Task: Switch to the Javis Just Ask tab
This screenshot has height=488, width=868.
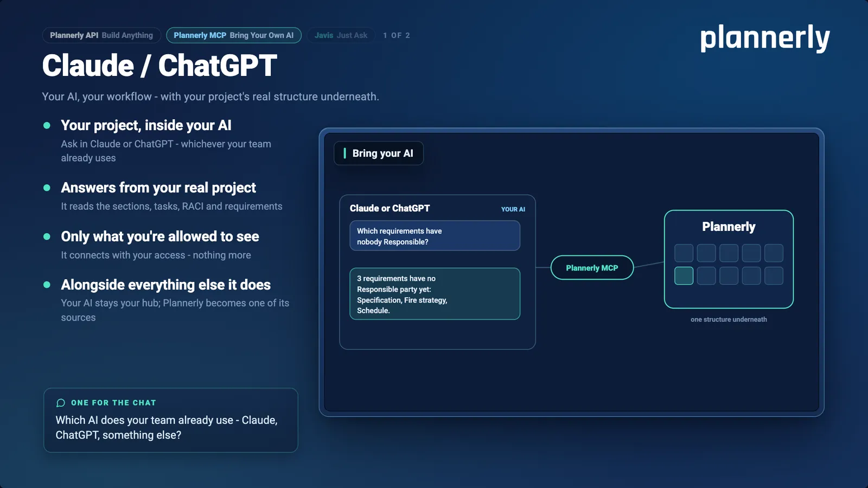Action: pyautogui.click(x=341, y=35)
